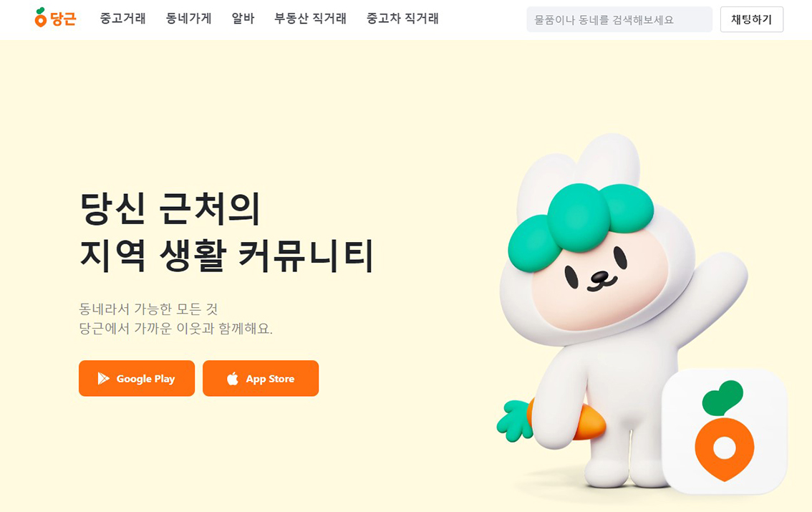
Task: Click the Apple logo icon
Action: [233, 378]
